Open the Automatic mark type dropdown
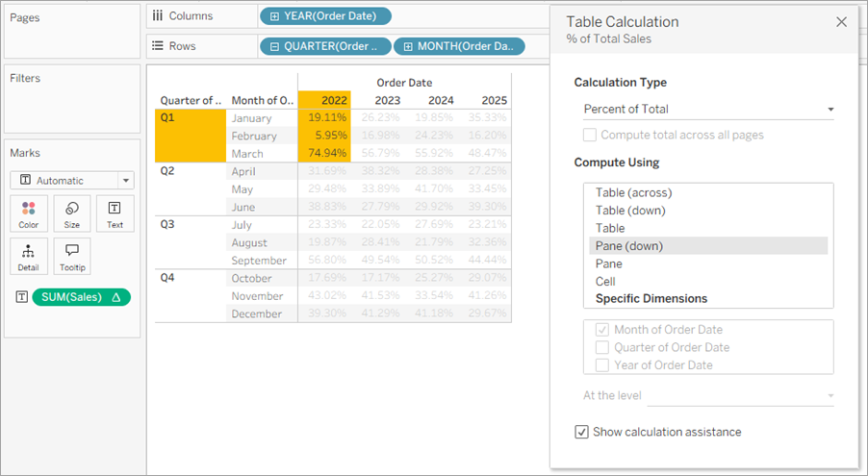The width and height of the screenshot is (868, 476). 72,181
